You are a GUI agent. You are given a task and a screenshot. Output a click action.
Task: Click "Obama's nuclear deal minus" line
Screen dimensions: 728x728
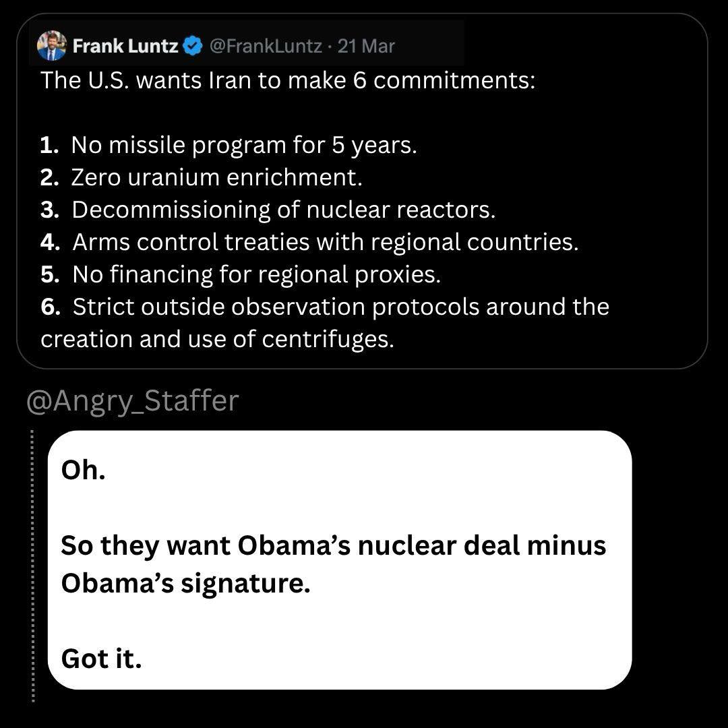[x=333, y=545]
